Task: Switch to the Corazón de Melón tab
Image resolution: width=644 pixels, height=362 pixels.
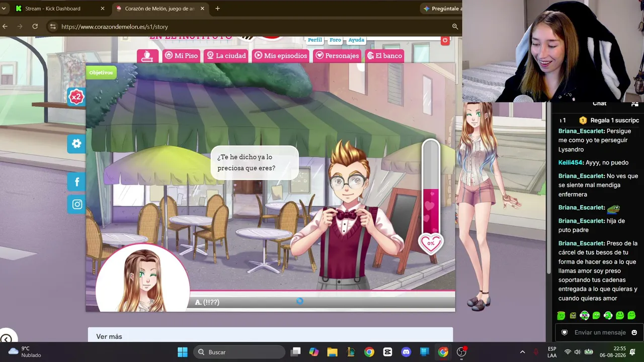Action: 160,9
